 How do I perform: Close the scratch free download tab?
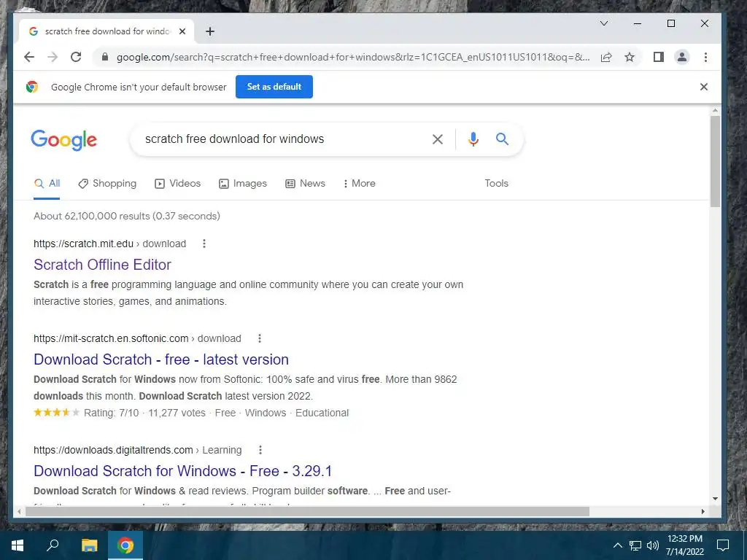[x=182, y=31]
